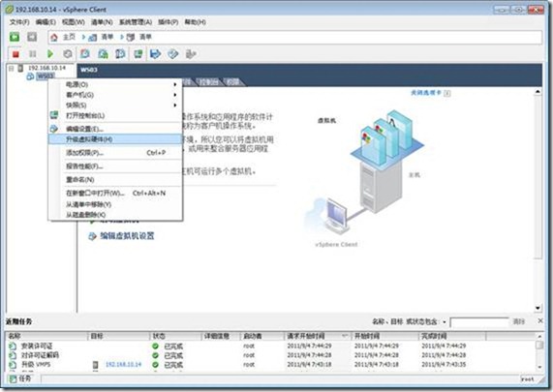The height and width of the screenshot is (392, 553).
Task: Collapse the 192.168.10.14 host tree node
Action: tap(12, 68)
